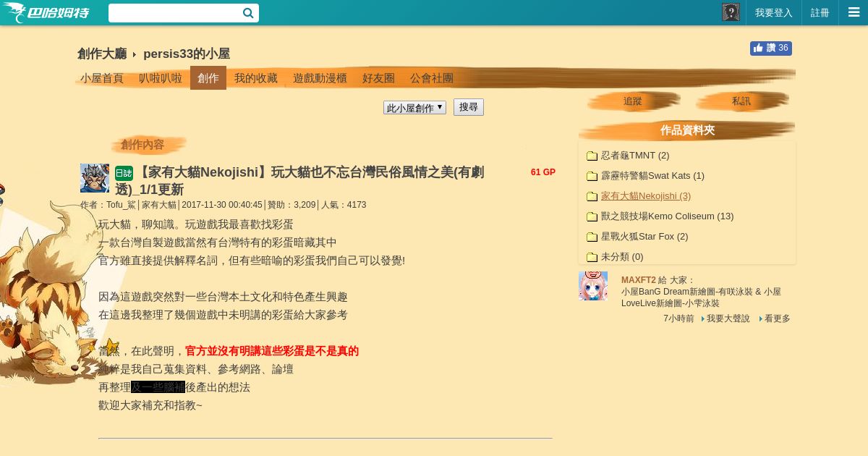
Task: Go to 創作大廳 breadcrumb link
Action: [102, 54]
